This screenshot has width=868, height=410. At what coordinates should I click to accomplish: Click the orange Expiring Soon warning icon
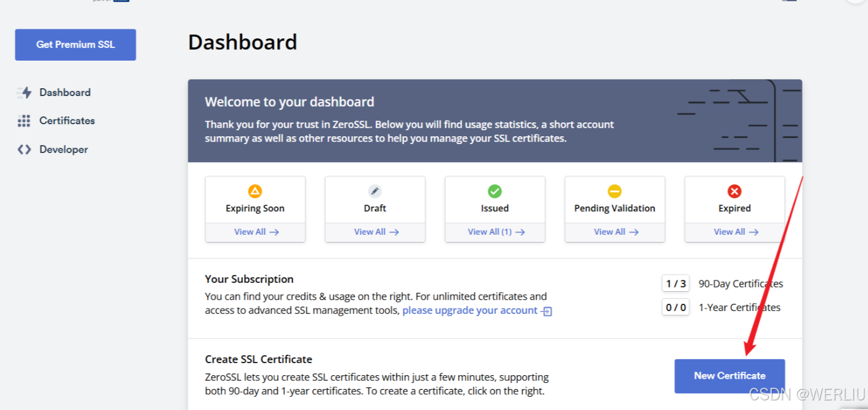[x=255, y=191]
